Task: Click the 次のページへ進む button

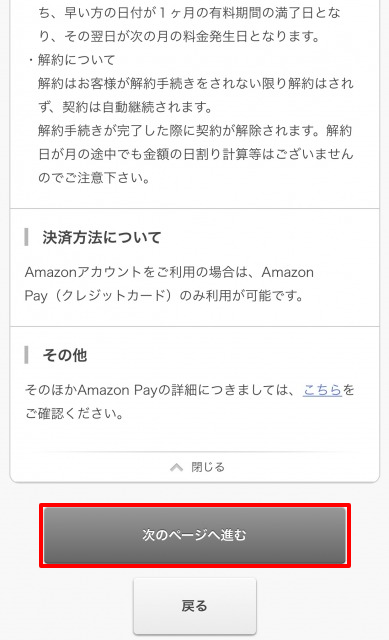Action: point(195,535)
